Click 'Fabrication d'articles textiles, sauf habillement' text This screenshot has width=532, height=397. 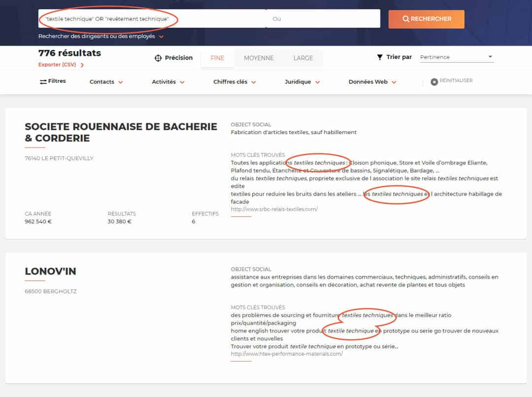coord(294,132)
